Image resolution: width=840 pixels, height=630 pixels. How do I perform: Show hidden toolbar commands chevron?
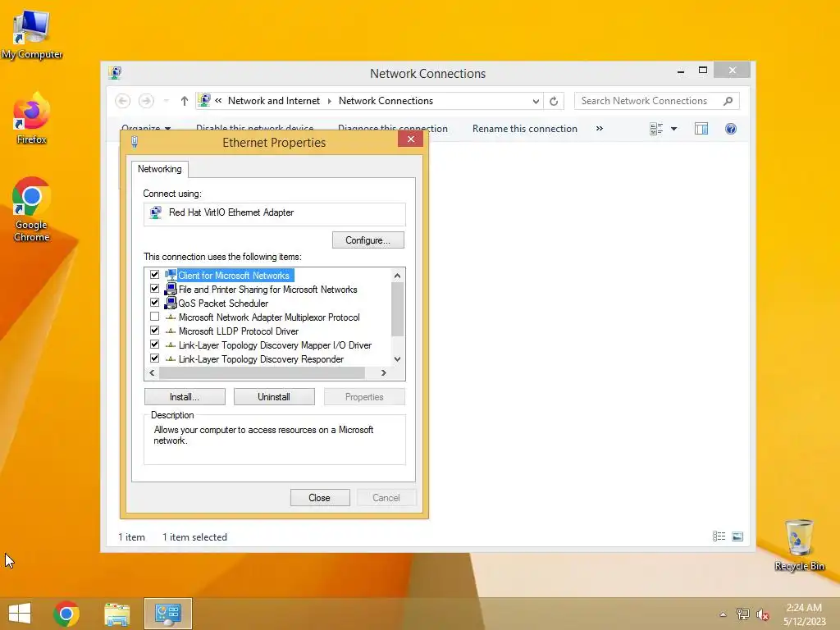[x=600, y=129]
